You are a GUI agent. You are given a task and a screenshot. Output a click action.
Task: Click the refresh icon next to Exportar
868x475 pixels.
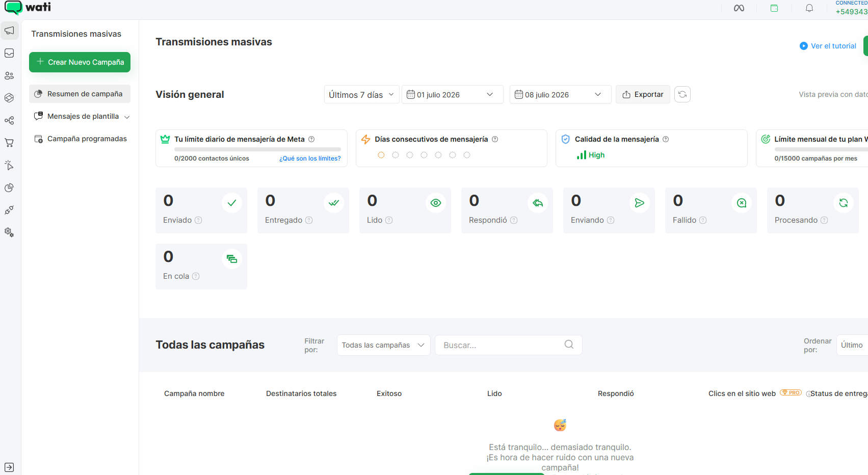pos(682,94)
